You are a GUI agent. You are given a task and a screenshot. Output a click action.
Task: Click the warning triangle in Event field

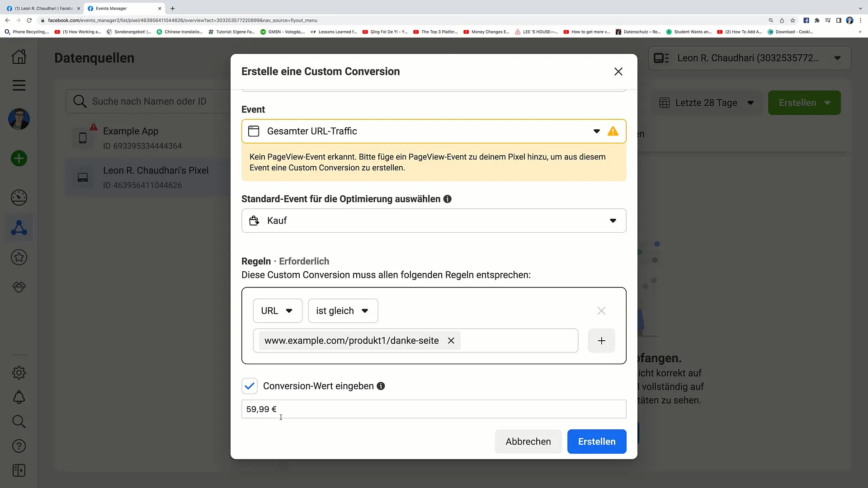pyautogui.click(x=613, y=131)
